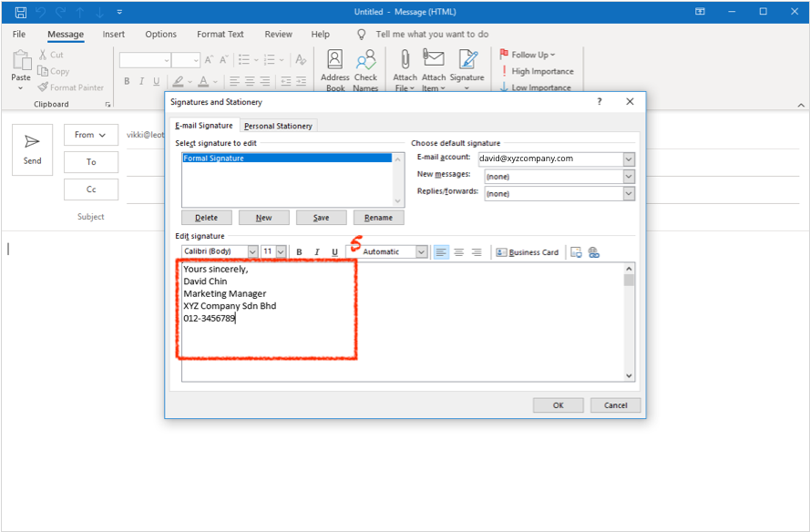This screenshot has width=810, height=532.
Task: Click the dialog Help question mark
Action: tap(599, 102)
